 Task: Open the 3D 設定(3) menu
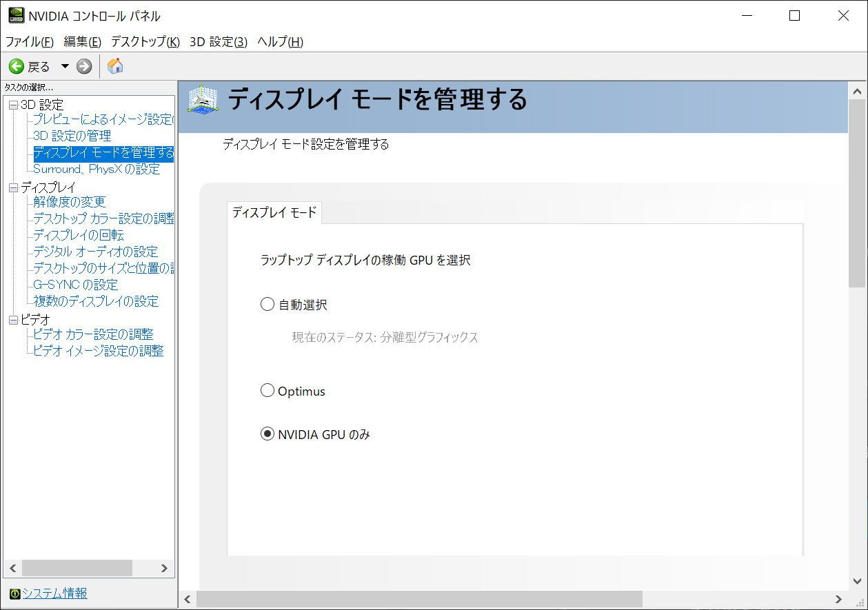point(218,42)
